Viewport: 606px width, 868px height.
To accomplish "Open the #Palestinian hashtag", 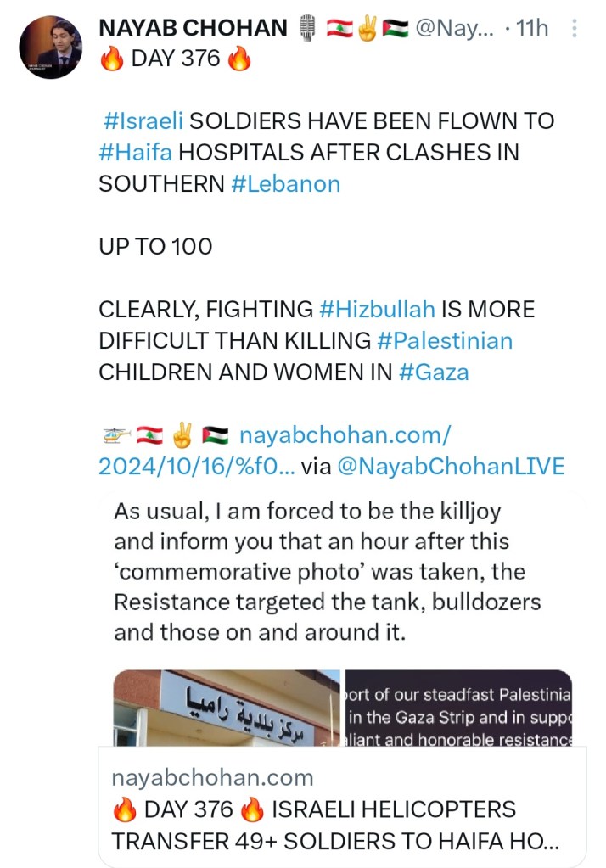I will pyautogui.click(x=445, y=341).
